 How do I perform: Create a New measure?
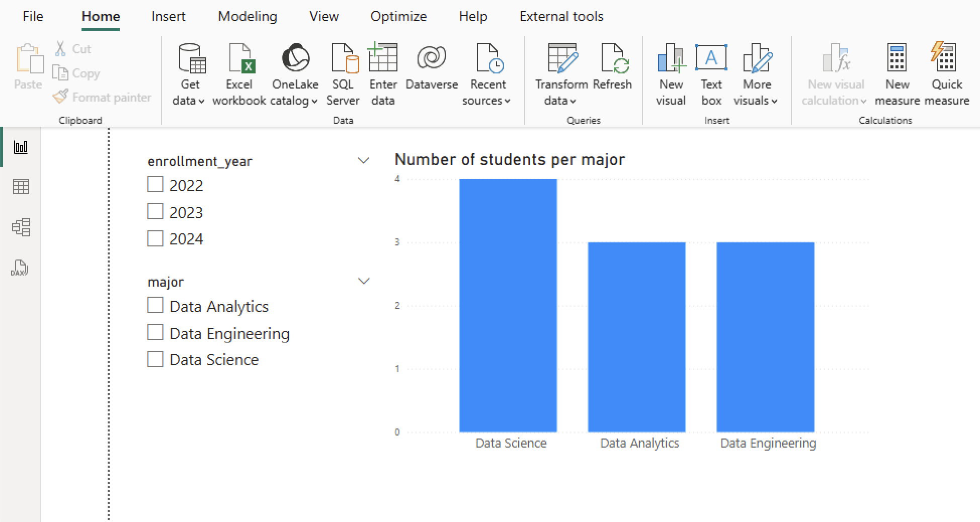pyautogui.click(x=896, y=74)
